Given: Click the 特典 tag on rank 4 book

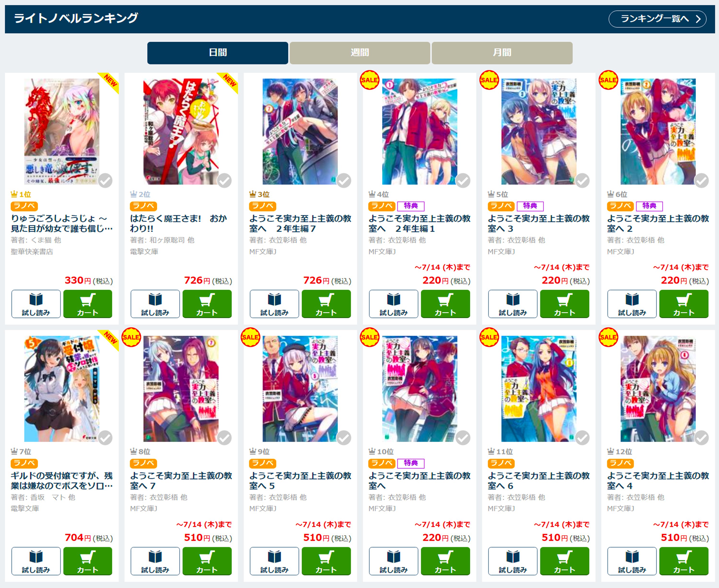Looking at the screenshot, I should pos(411,206).
